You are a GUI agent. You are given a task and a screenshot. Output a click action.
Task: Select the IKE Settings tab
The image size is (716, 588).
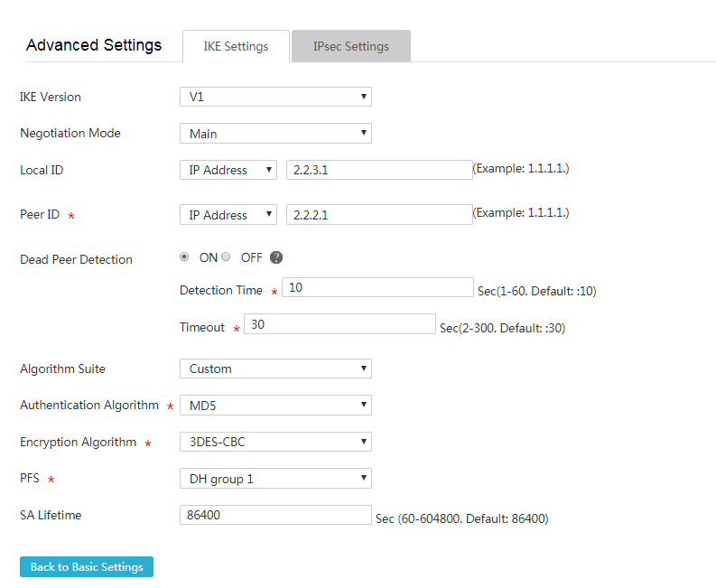point(236,46)
